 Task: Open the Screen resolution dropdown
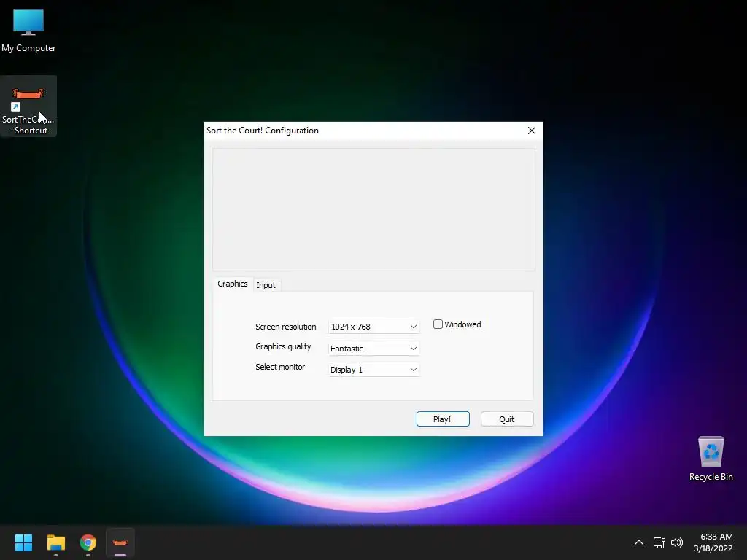[x=374, y=327]
